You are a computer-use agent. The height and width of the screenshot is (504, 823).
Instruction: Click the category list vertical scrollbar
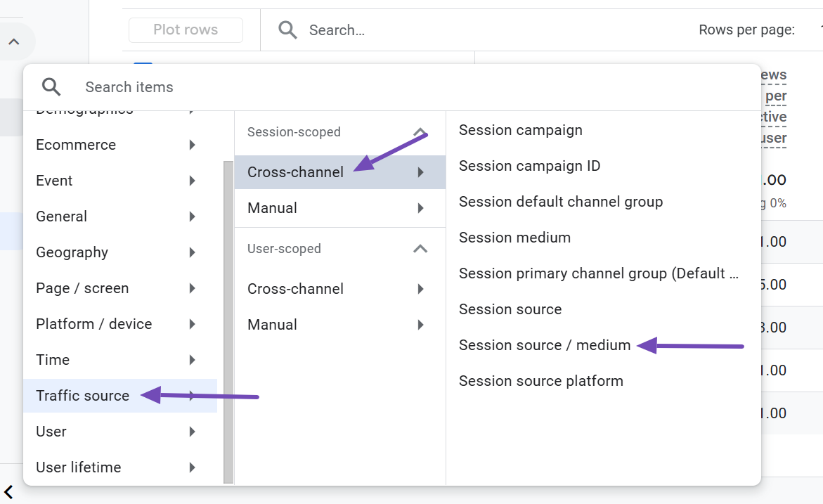pos(228,316)
